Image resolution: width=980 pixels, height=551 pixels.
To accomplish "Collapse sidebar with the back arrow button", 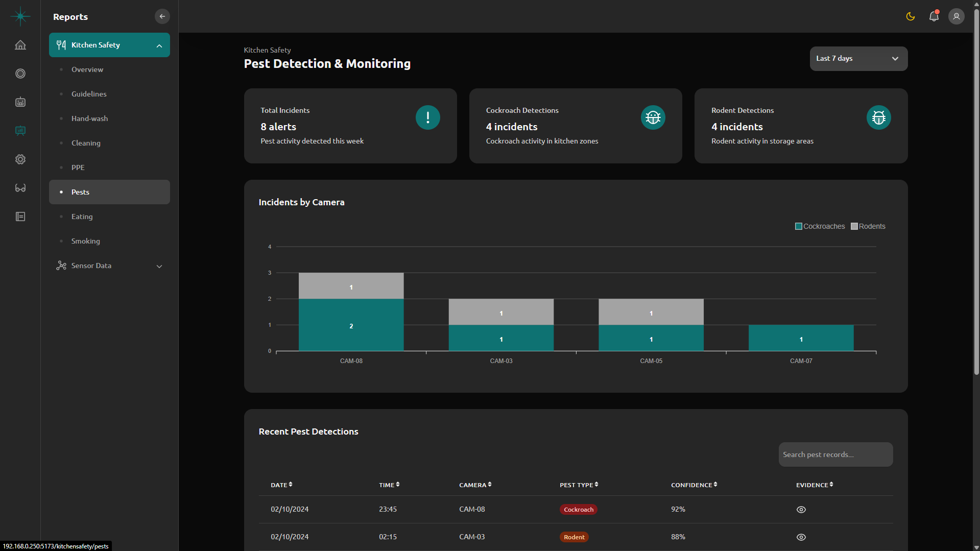I will pos(162,16).
